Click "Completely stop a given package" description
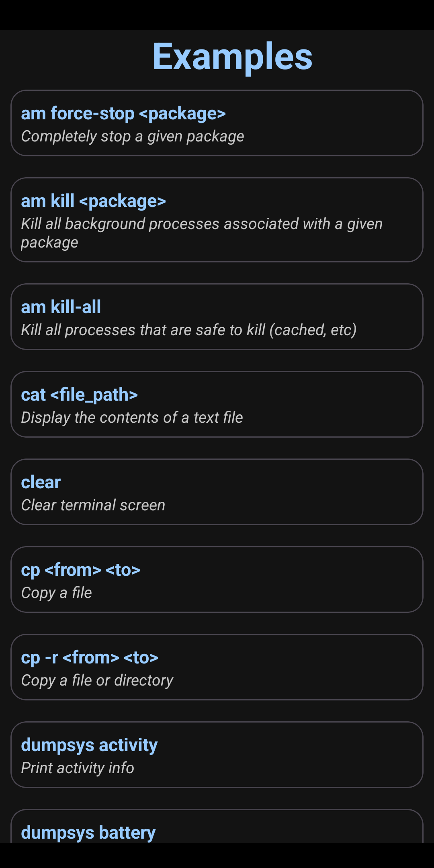This screenshot has height=868, width=434. 132,137
